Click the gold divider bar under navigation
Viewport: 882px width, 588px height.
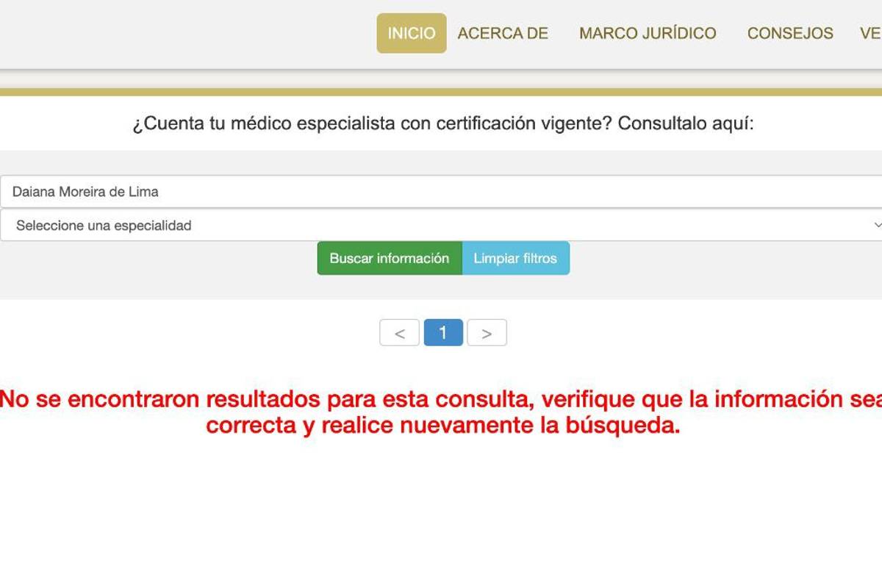[441, 93]
